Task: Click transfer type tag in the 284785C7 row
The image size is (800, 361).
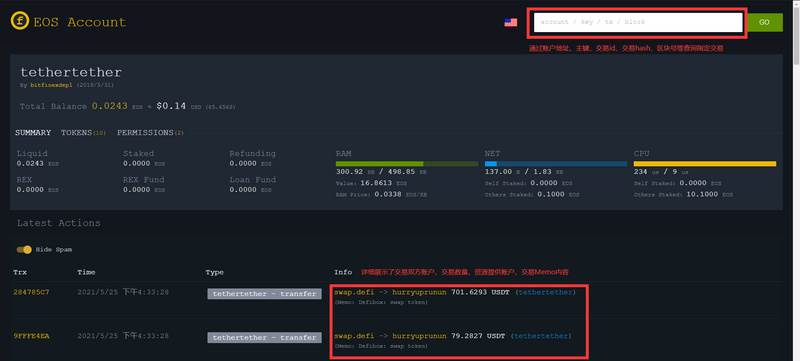Action: click(x=264, y=294)
